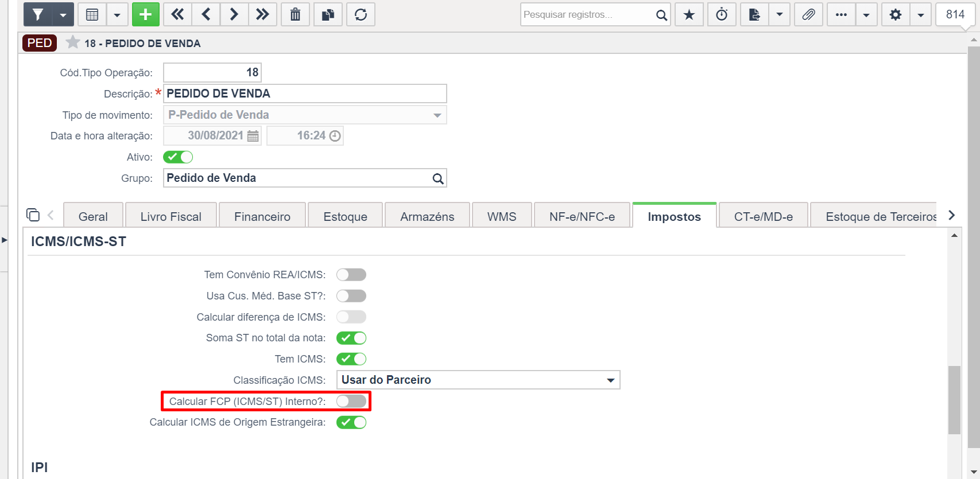Click the outer page scrollbar thumb
Viewport: 980px width, 479px height.
click(x=974, y=247)
